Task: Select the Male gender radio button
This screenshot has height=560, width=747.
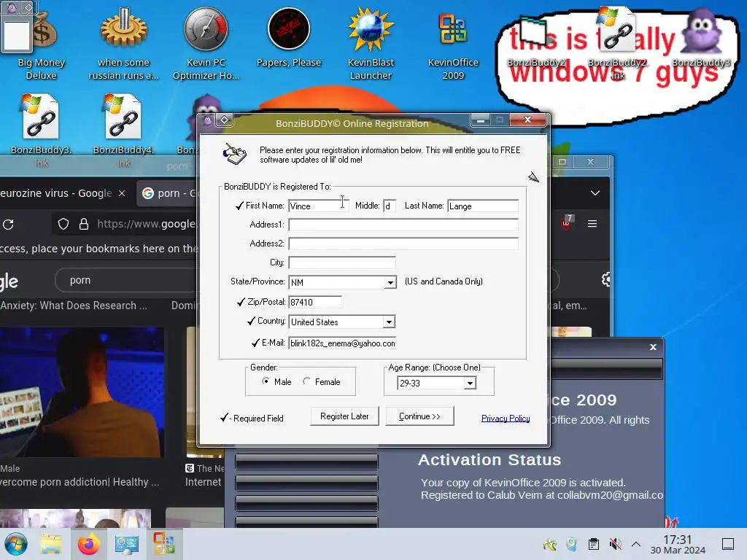Action: coord(266,381)
